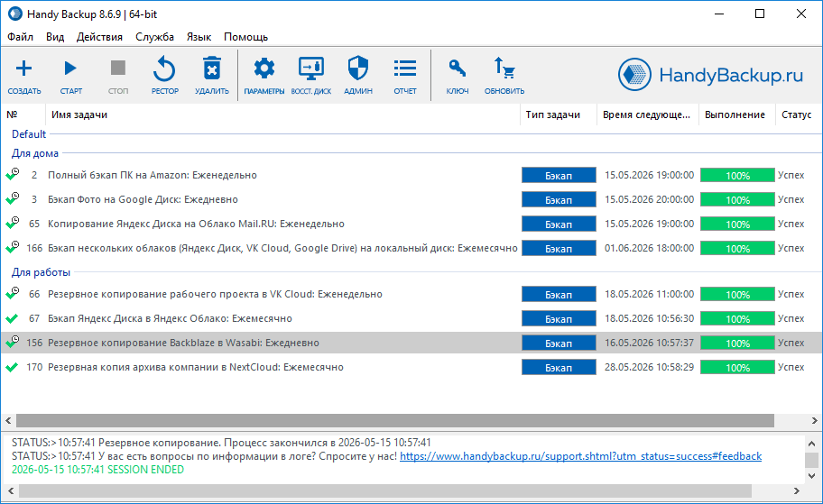Click the Handy Backup title bar app icon
The height and width of the screenshot is (504, 823).
[x=15, y=14]
